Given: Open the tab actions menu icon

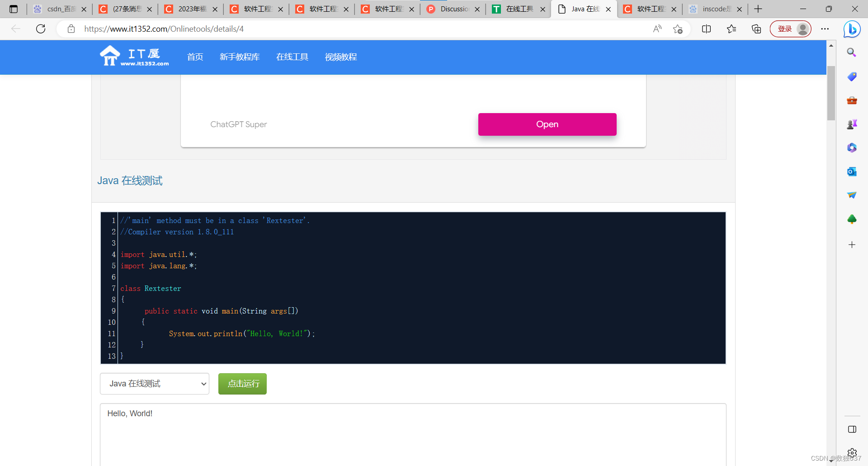Looking at the screenshot, I should point(14,9).
